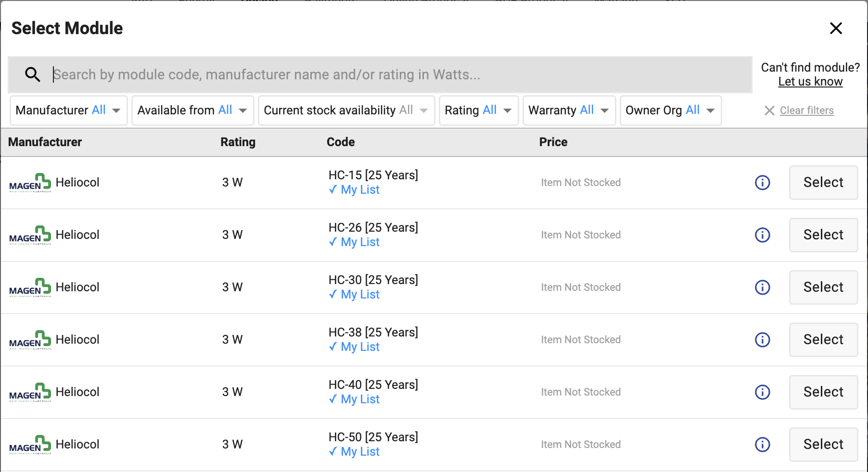Select the HC-40 module
Image resolution: width=868 pixels, height=472 pixels.
coord(823,392)
